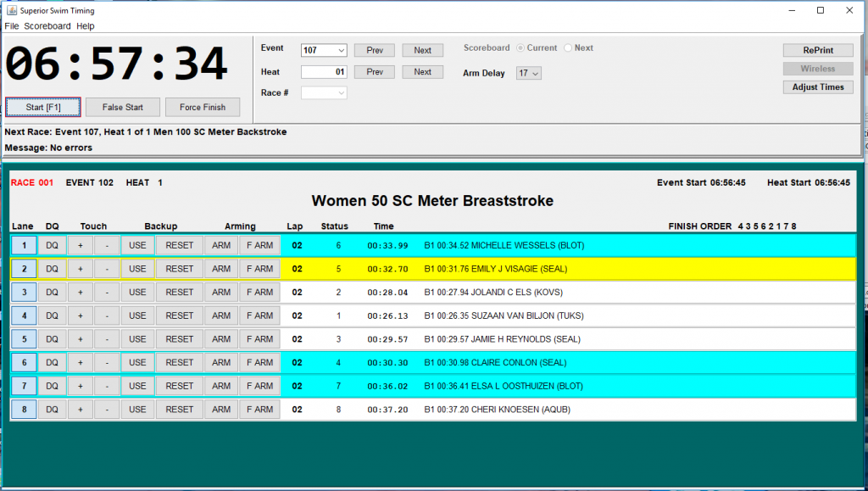Add a touch for lane 1

click(80, 246)
